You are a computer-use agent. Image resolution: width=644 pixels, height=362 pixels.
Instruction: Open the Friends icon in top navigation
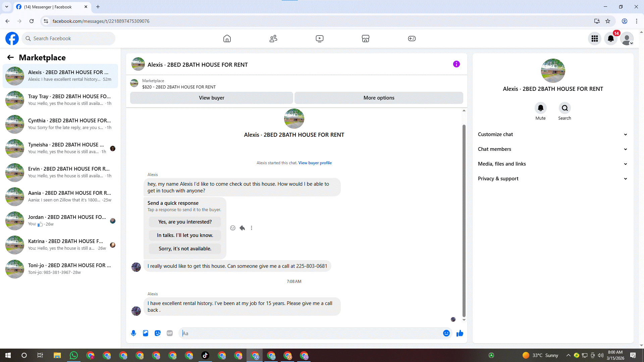[x=273, y=39]
